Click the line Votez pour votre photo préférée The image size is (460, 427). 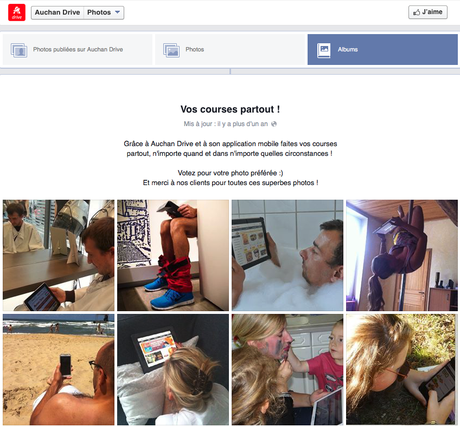(x=230, y=173)
